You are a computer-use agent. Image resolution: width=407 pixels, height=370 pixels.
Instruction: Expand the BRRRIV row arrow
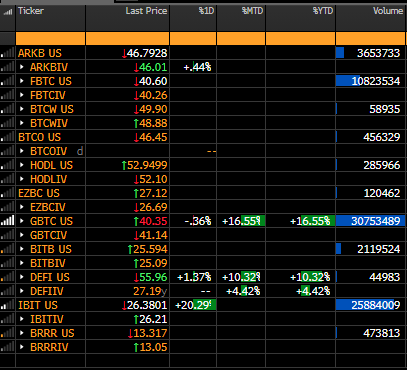pos(22,347)
